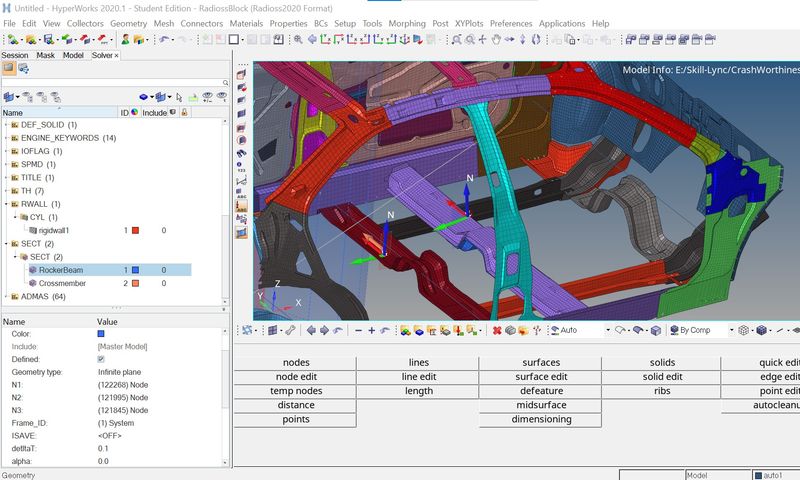Collapse the CYL subfolder
The width and height of the screenshot is (800, 480).
click(x=15, y=217)
